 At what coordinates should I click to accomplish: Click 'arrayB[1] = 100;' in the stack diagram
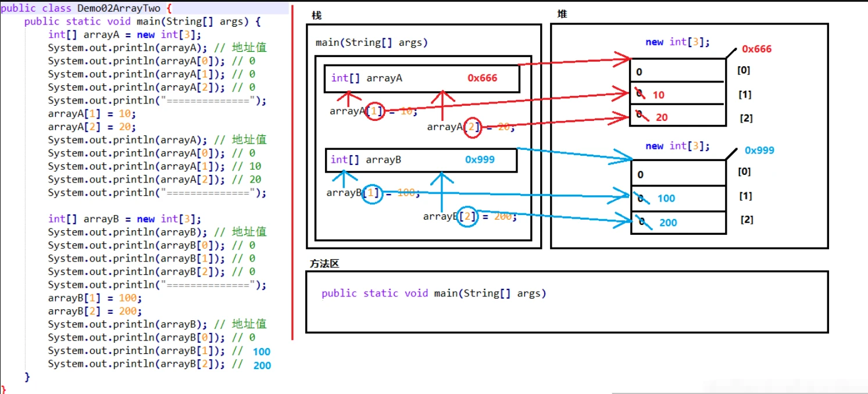[373, 192]
